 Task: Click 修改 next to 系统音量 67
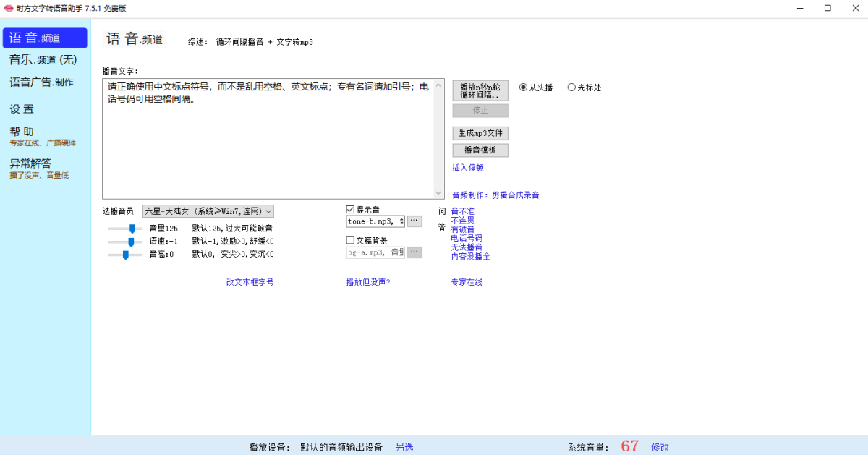tap(660, 447)
